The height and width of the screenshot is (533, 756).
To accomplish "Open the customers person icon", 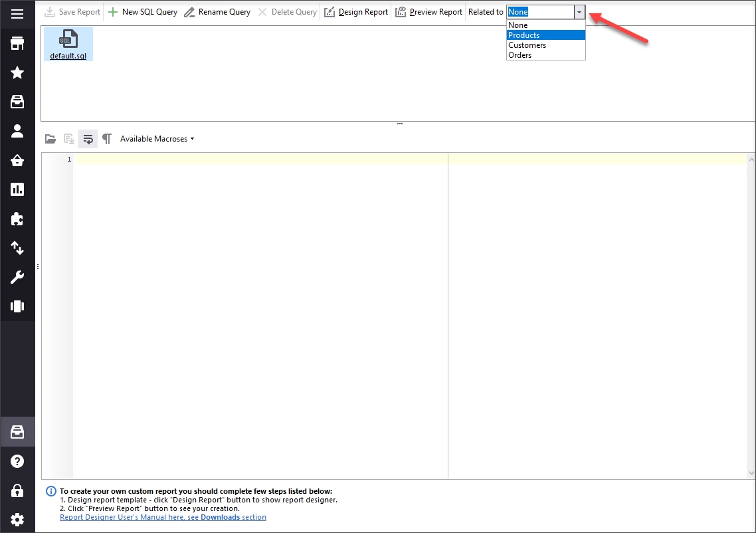I will tap(17, 131).
